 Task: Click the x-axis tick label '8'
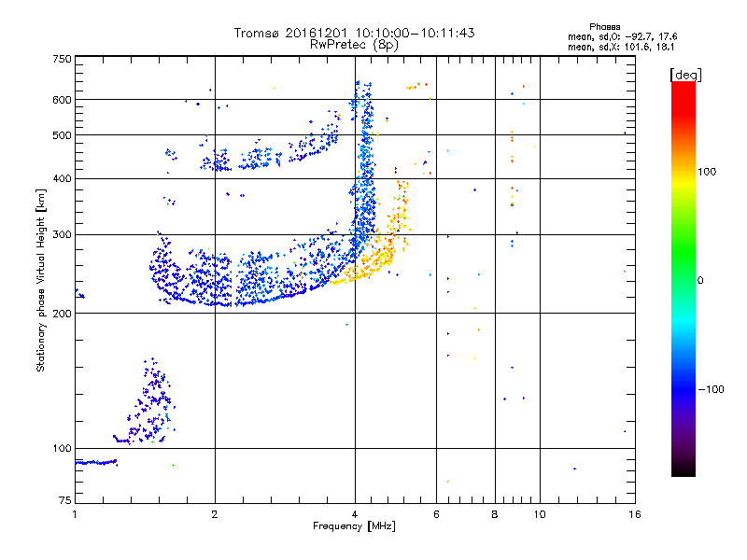495,514
